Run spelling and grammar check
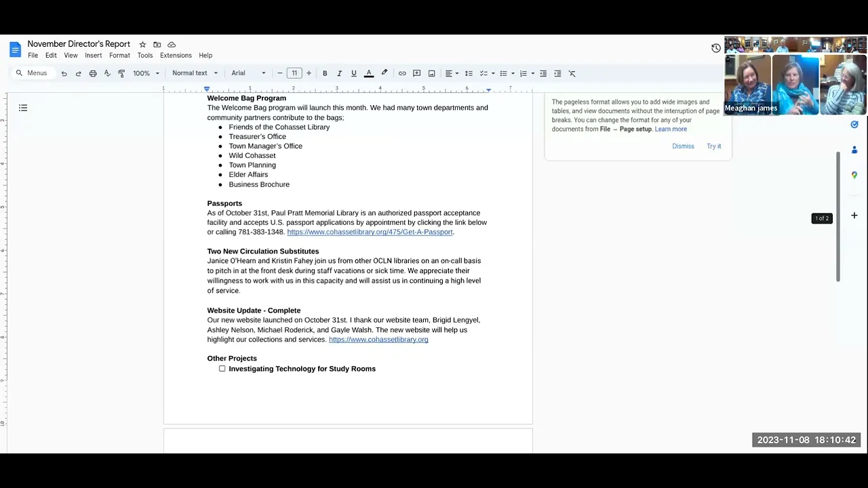868x488 pixels. [107, 73]
